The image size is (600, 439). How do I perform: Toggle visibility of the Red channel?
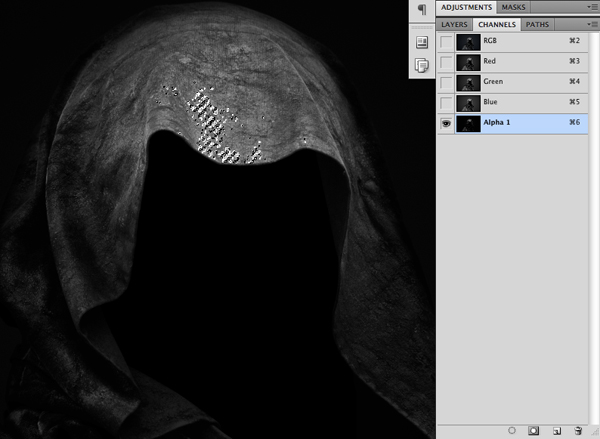(446, 62)
